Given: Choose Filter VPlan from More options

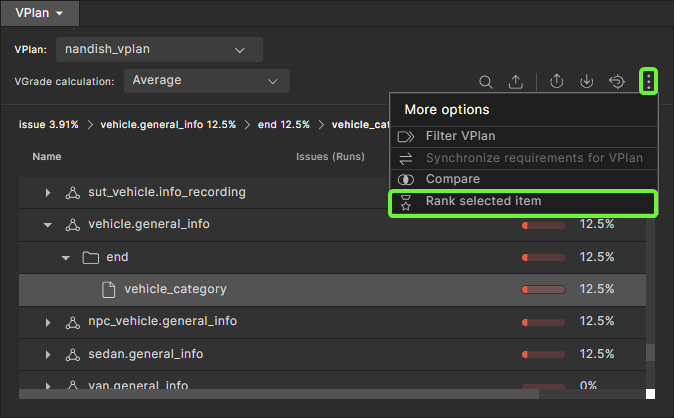Looking at the screenshot, I should point(460,136).
